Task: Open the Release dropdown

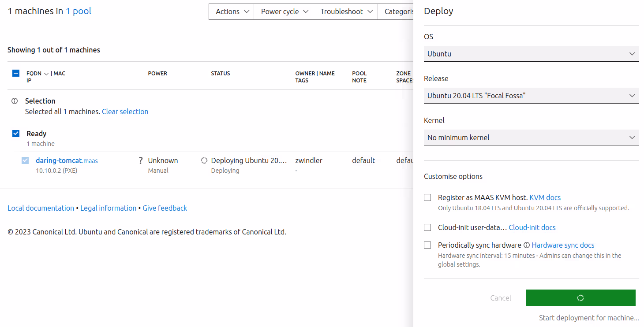Action: point(531,96)
